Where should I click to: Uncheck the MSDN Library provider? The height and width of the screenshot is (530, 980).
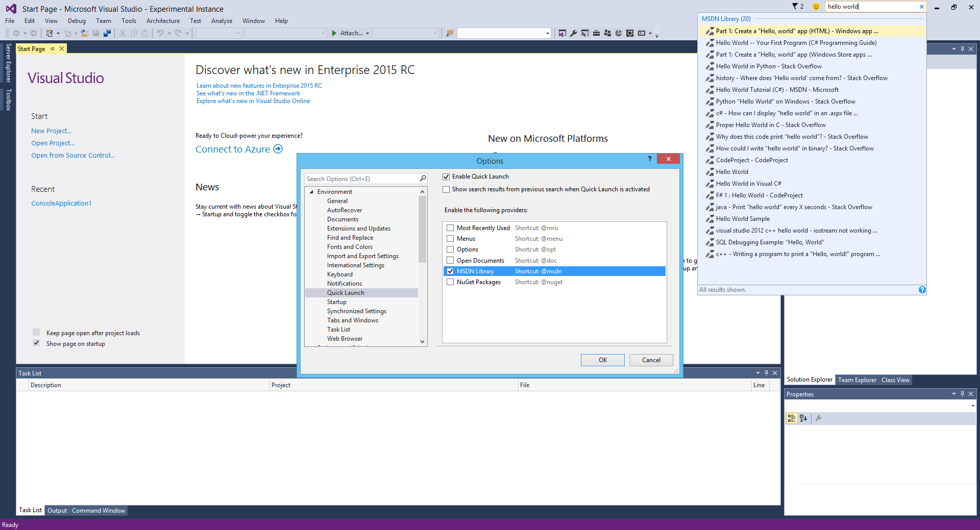pos(450,271)
